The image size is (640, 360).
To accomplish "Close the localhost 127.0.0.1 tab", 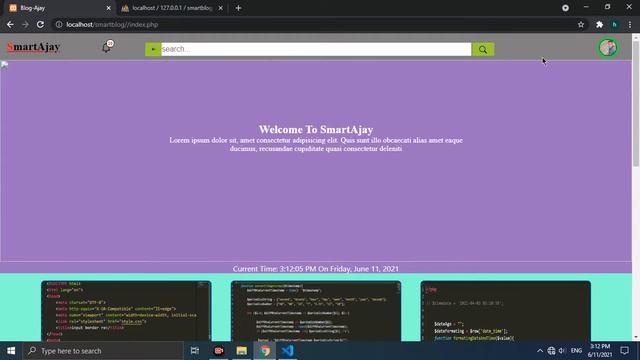I will coord(220,8).
